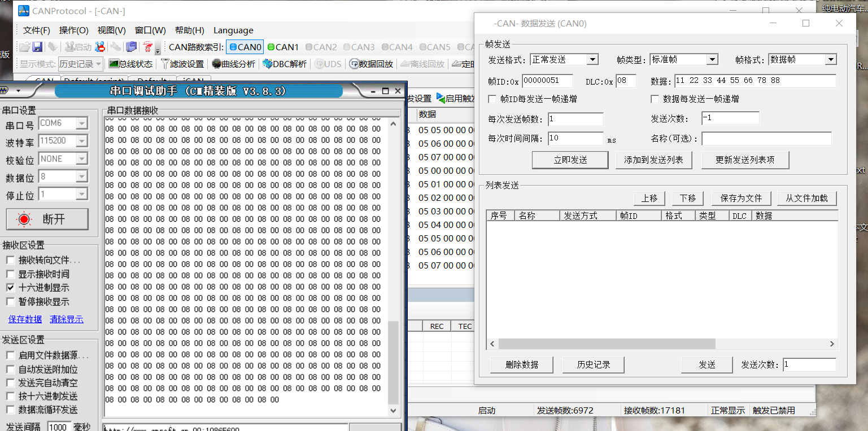The height and width of the screenshot is (431, 868).
Task: Open 文件(F) menu
Action: tap(37, 30)
